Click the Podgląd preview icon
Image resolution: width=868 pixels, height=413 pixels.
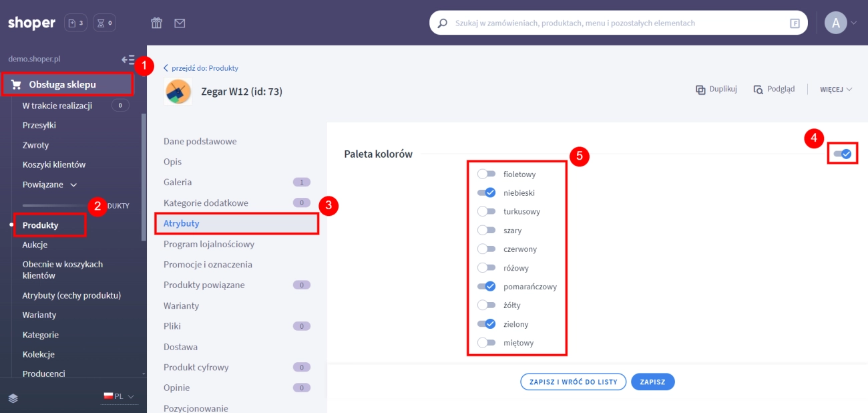point(758,90)
